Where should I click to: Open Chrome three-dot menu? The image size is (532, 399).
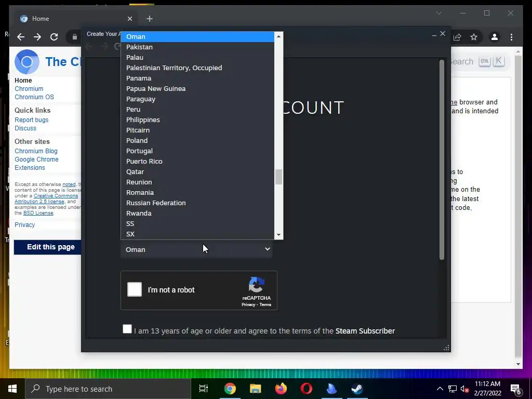click(511, 37)
